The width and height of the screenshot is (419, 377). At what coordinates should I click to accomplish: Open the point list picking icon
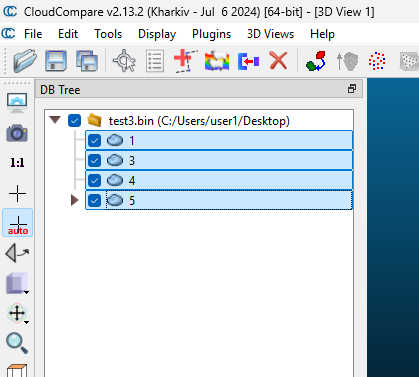point(155,61)
